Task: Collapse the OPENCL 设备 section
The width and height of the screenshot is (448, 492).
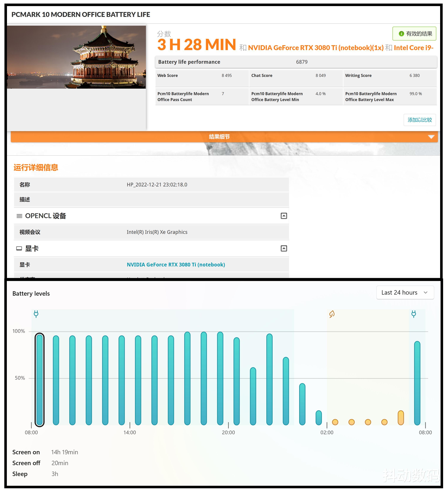Action: (284, 216)
